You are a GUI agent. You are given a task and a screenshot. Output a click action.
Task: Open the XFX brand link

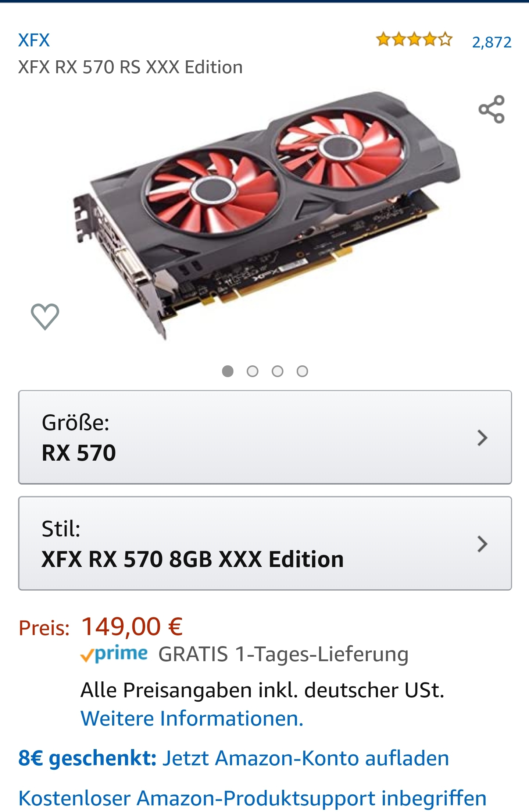click(34, 40)
